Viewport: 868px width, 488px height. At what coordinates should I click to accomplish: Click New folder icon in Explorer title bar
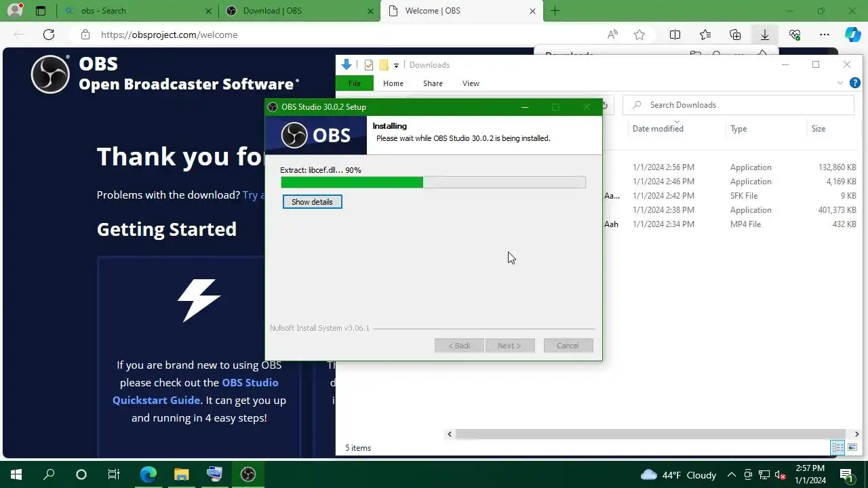tap(383, 65)
